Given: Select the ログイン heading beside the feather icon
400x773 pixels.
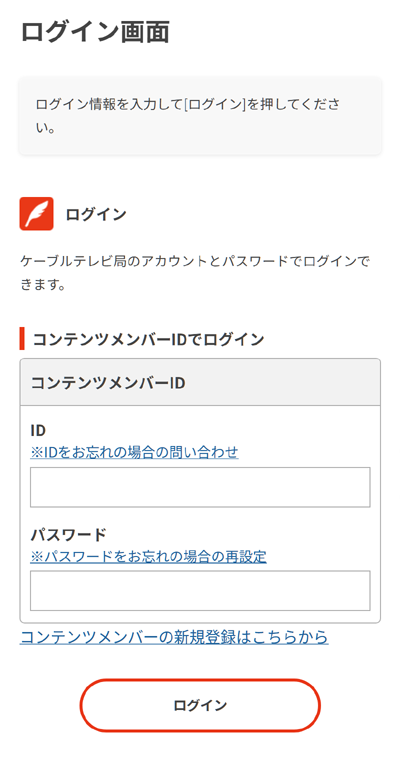Looking at the screenshot, I should [96, 214].
